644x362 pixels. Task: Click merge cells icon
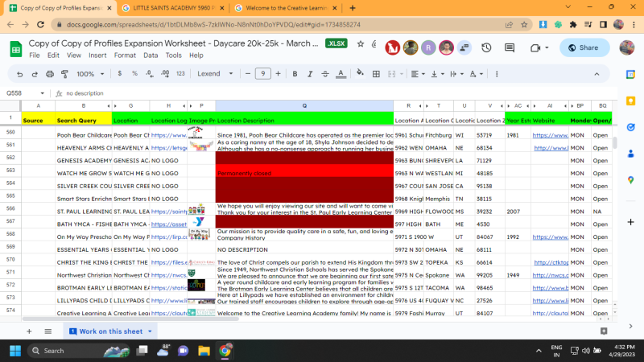[x=391, y=74]
